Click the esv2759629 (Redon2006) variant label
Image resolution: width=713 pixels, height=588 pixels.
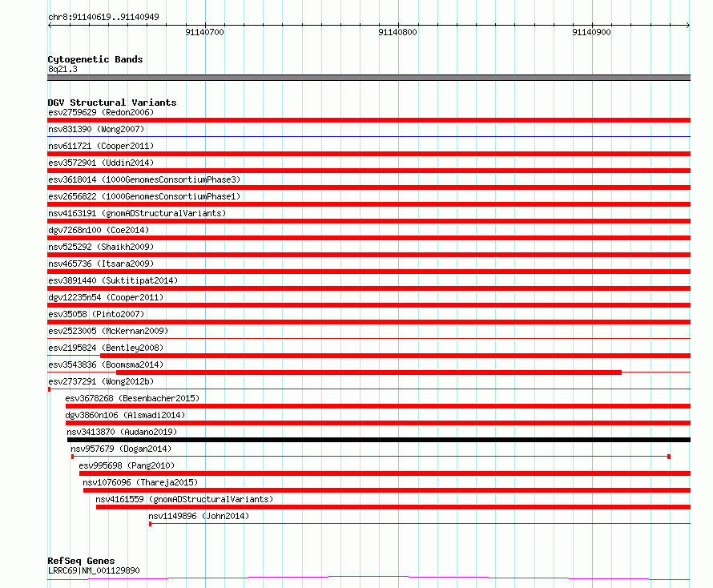(x=101, y=112)
